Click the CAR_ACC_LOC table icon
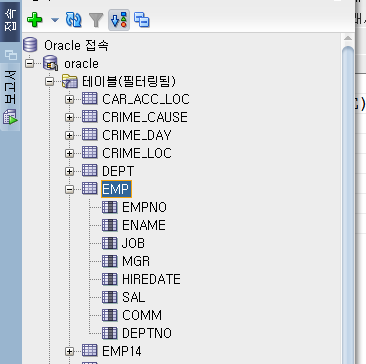This screenshot has height=364, width=366. coord(89,99)
